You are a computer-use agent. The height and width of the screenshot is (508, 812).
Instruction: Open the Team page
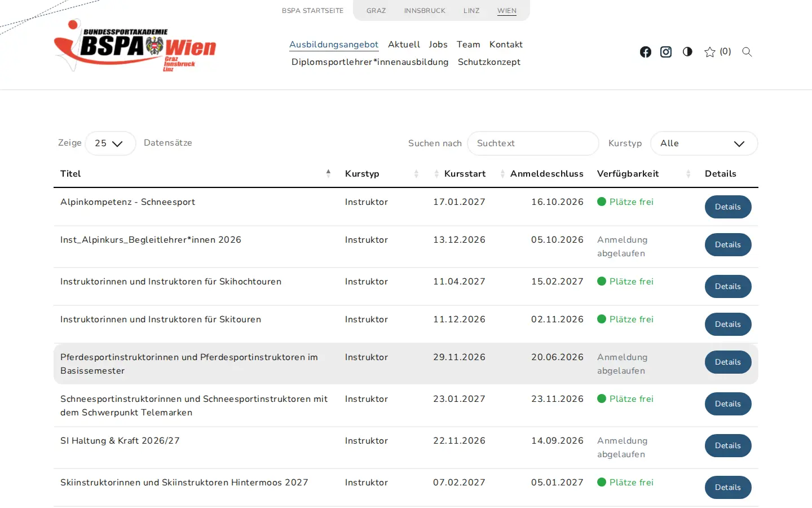pyautogui.click(x=469, y=45)
